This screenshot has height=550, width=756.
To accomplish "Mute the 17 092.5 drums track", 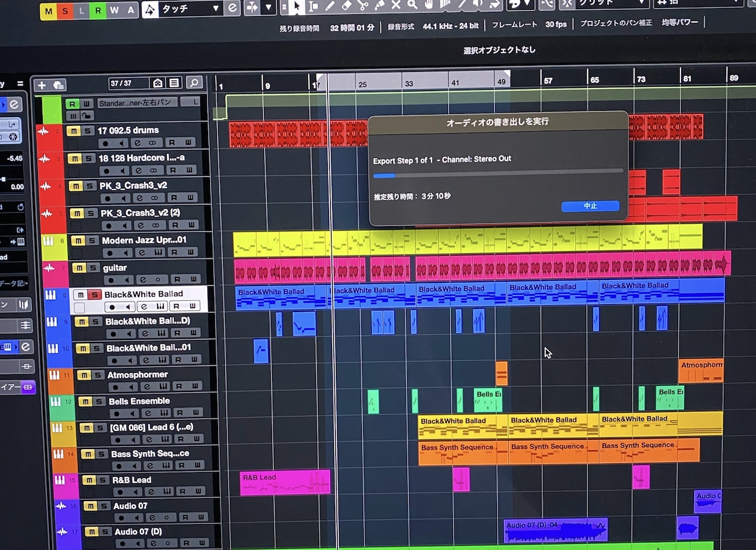I will click(x=73, y=131).
